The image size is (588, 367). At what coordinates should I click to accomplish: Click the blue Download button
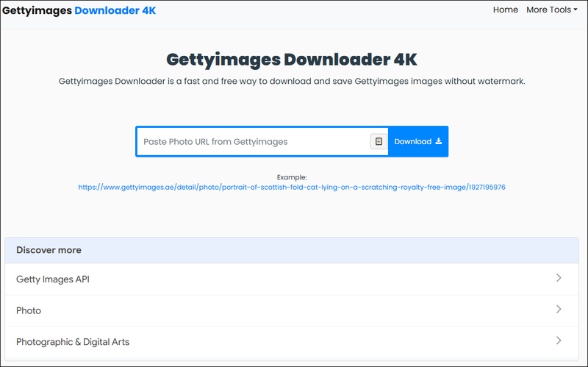click(x=417, y=141)
